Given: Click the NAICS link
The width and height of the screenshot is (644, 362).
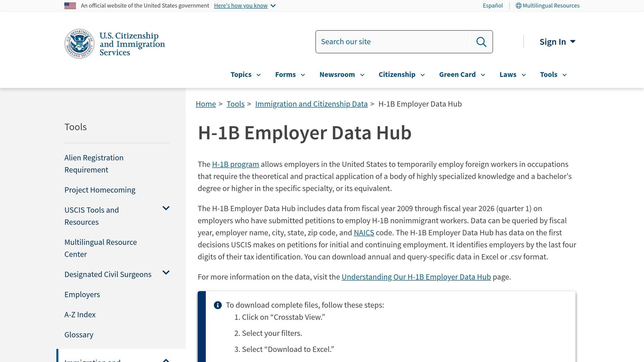Looking at the screenshot, I should tap(364, 233).
